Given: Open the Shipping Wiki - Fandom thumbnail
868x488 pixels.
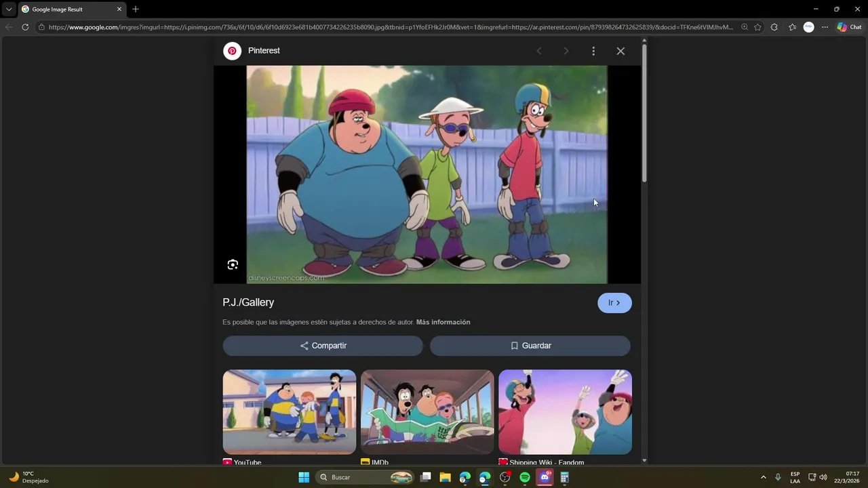Looking at the screenshot, I should tap(565, 412).
